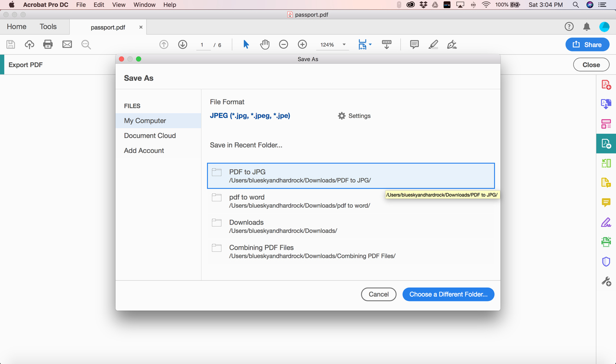Choose the PDF to JPG recent folder
The width and height of the screenshot is (616, 364).
[351, 176]
